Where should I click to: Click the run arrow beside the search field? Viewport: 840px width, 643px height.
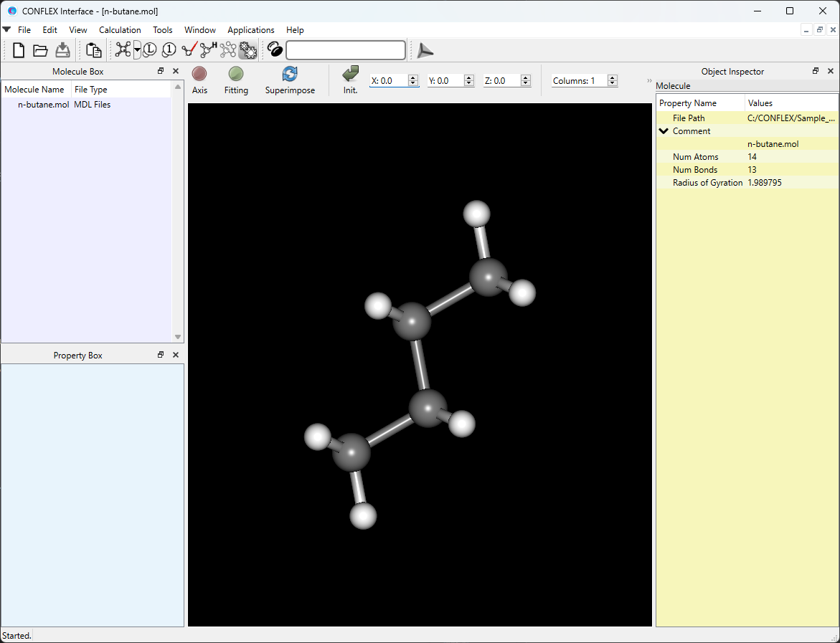point(425,50)
